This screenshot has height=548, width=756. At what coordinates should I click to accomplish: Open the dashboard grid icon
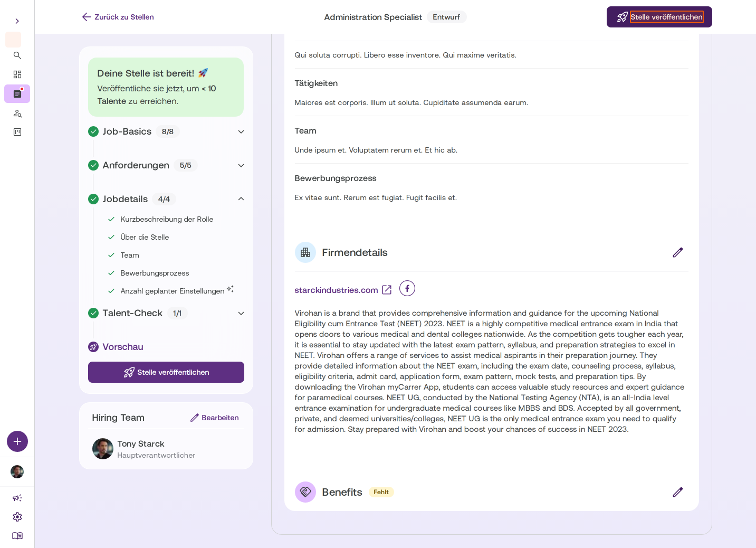point(17,74)
